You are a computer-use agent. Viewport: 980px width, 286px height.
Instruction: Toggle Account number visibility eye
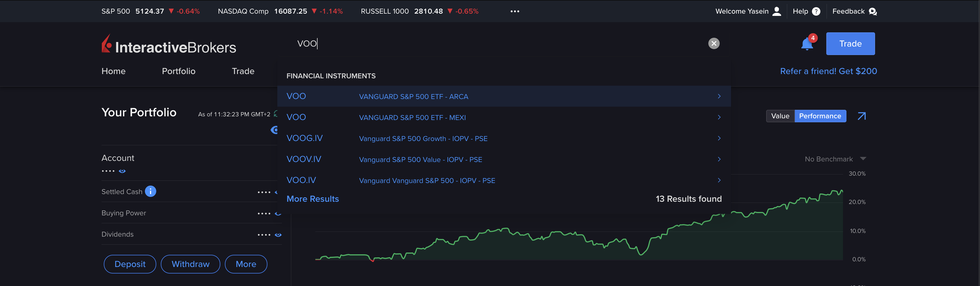point(122,171)
